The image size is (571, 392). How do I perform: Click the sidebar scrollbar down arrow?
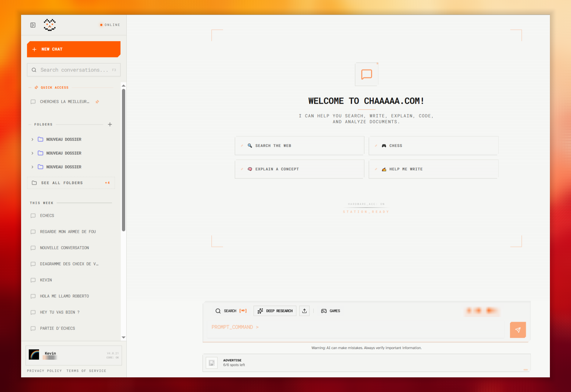[124, 338]
